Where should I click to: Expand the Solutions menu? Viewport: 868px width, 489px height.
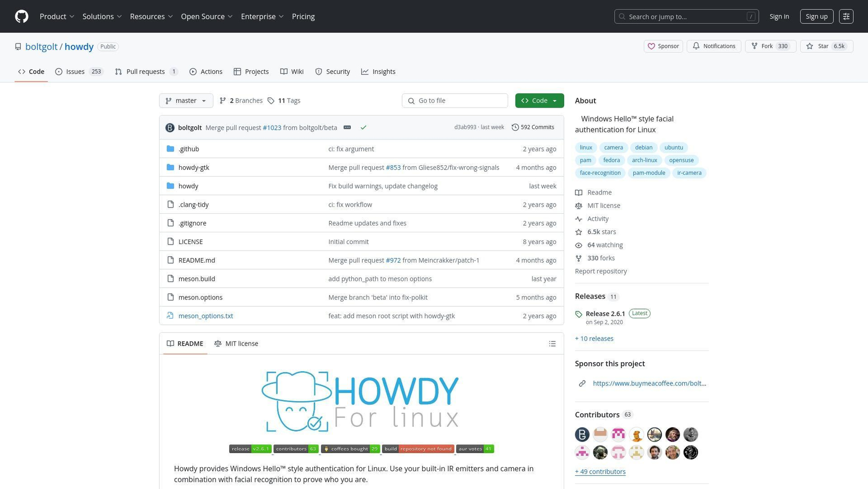click(x=102, y=16)
